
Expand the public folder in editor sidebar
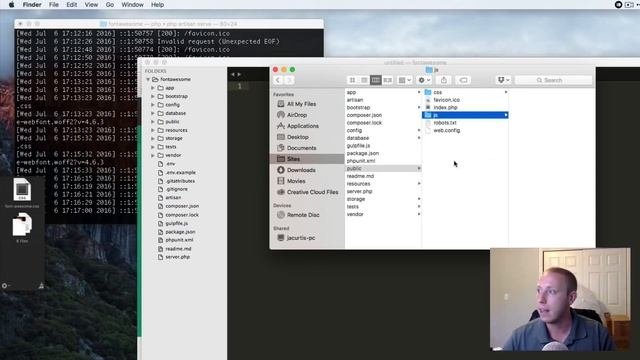[153, 122]
